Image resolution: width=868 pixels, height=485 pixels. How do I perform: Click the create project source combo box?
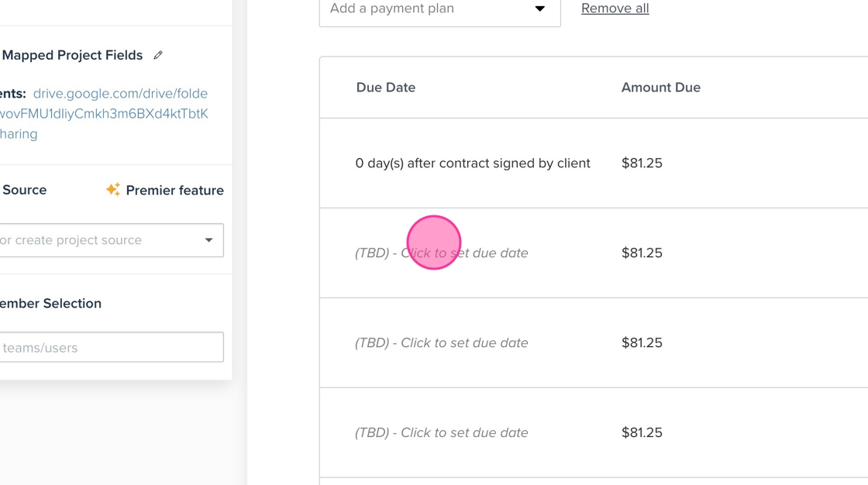(101, 240)
